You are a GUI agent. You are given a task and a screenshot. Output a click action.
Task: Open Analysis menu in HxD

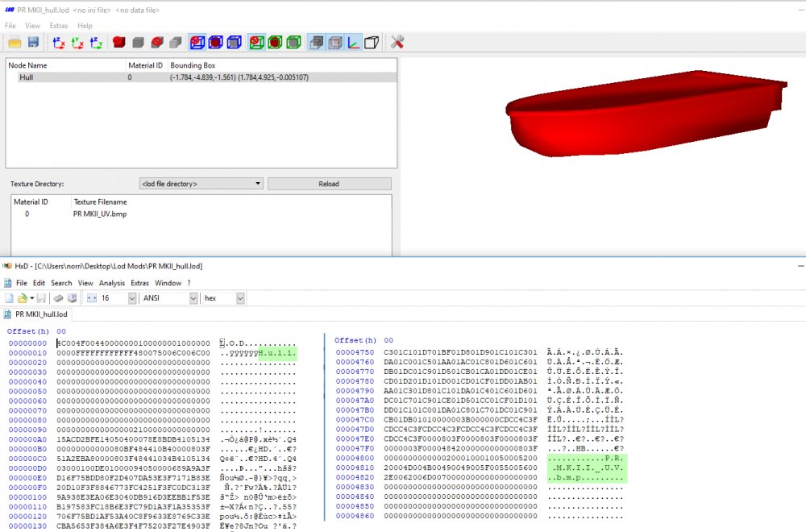pos(112,283)
